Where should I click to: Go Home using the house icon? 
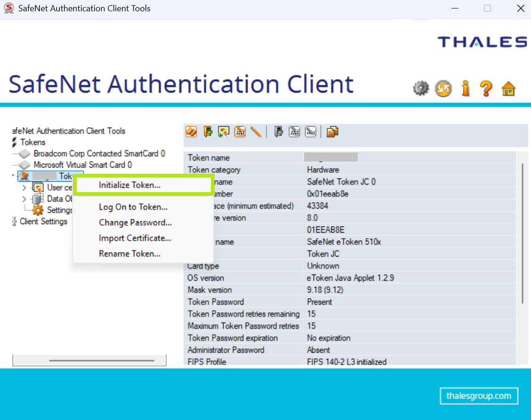(508, 89)
